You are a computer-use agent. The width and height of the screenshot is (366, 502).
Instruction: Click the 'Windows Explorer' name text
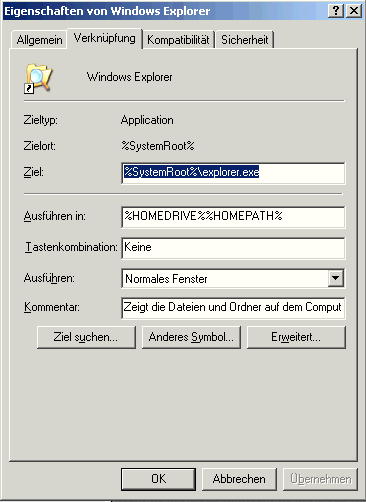pyautogui.click(x=130, y=77)
